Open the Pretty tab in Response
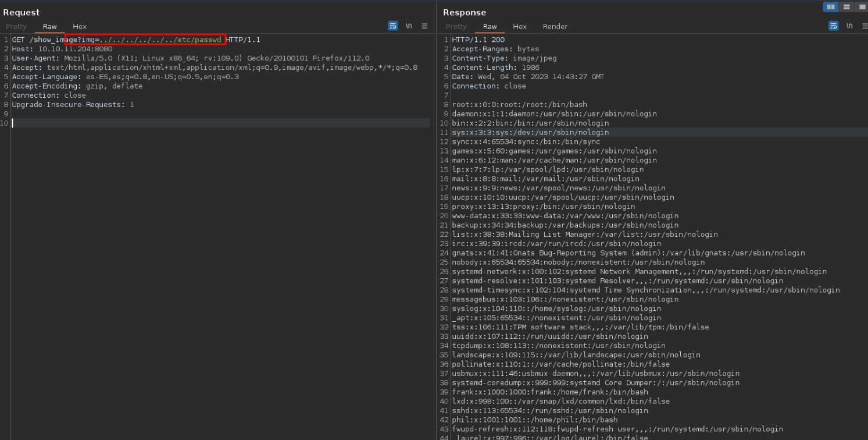Viewport: 868px width, 440px height. click(x=456, y=27)
